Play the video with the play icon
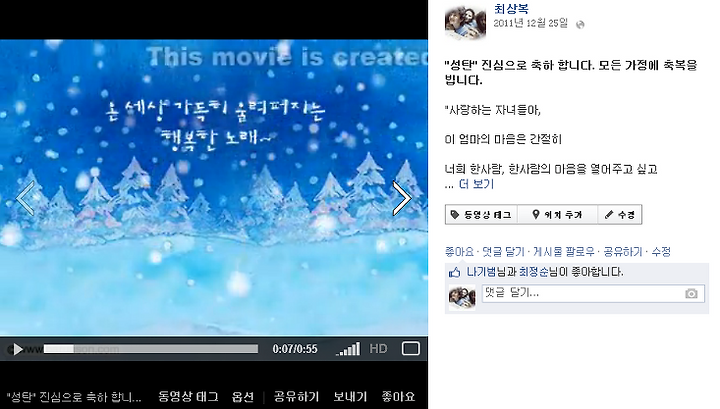Screen dimensions: 720x409 (17, 349)
